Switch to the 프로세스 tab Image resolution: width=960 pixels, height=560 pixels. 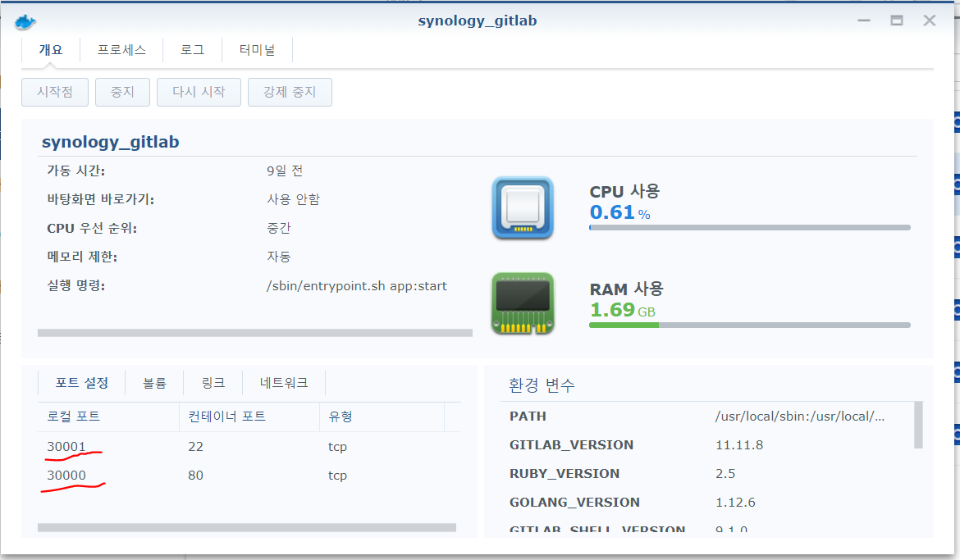121,50
